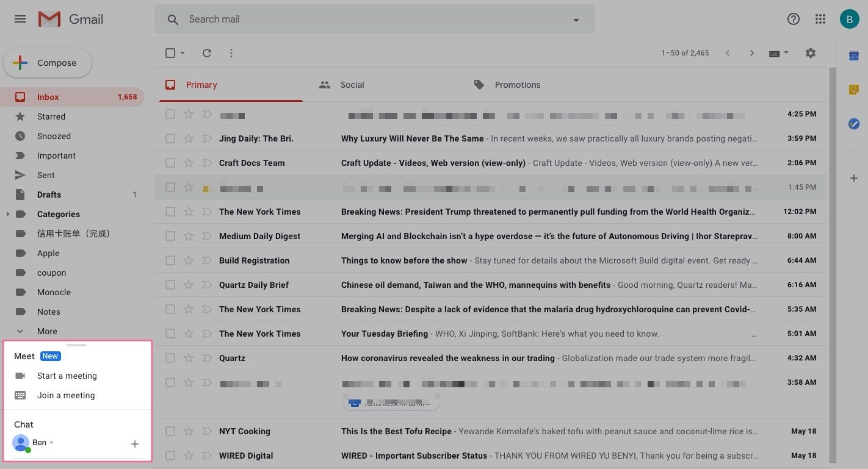Screen dimensions: 868x469
Task: Open Google Tasks from the side panel
Action: click(853, 124)
